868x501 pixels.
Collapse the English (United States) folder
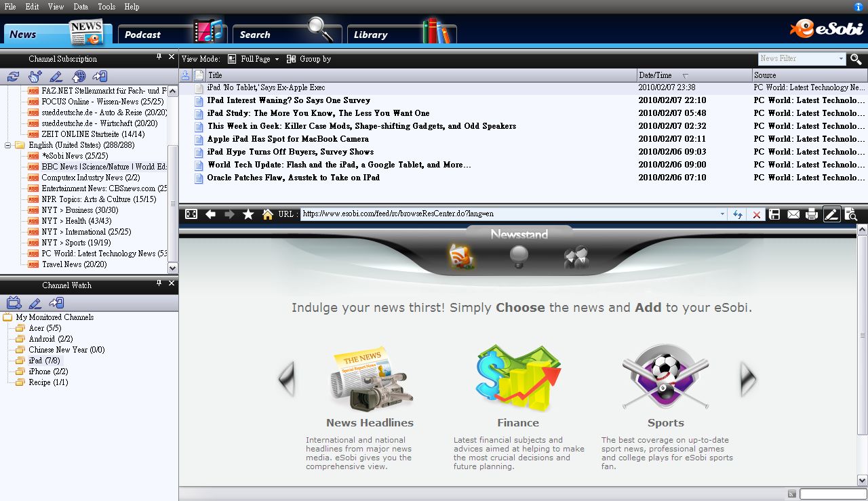point(8,145)
